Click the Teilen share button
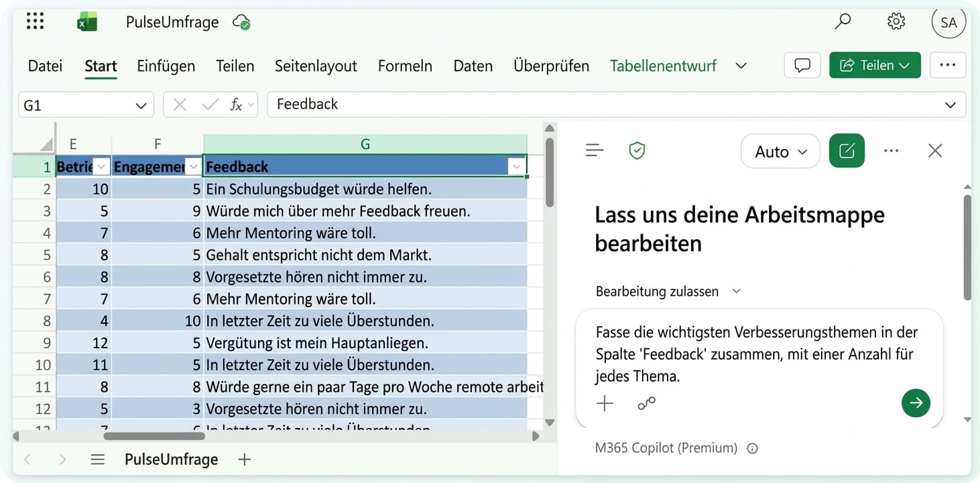Image resolution: width=980 pixels, height=483 pixels. coord(875,65)
